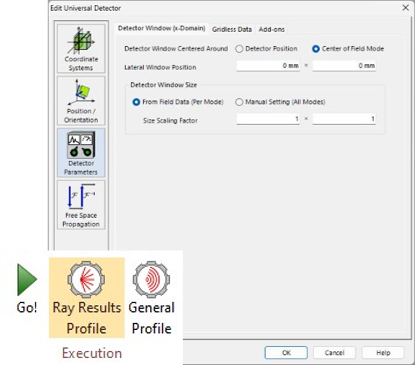Close the Edit Universal Detector window

(406, 8)
